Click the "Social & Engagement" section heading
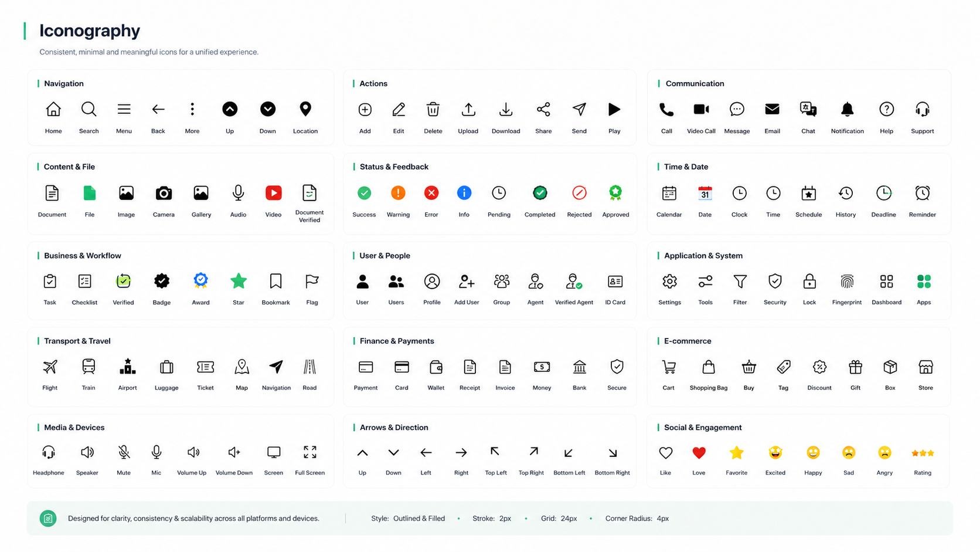Screen dimensions: 980x552 pos(703,428)
